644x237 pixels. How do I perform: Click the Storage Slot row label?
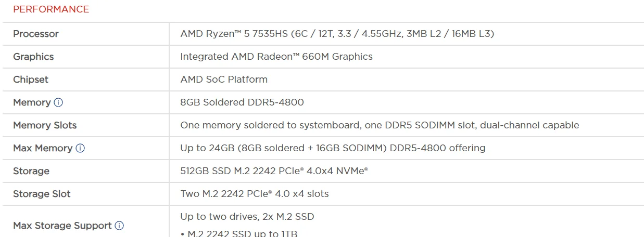[x=42, y=194]
